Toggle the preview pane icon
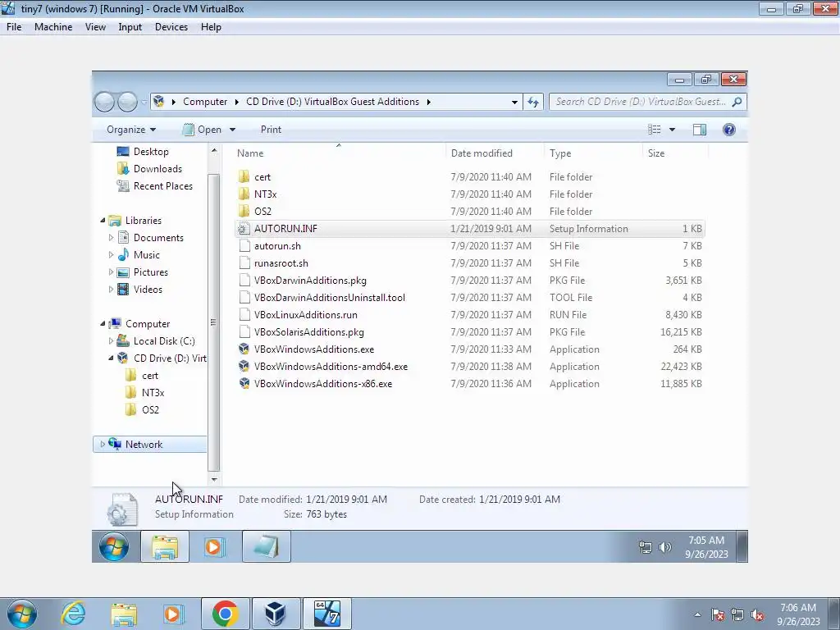840x630 pixels. tap(699, 130)
